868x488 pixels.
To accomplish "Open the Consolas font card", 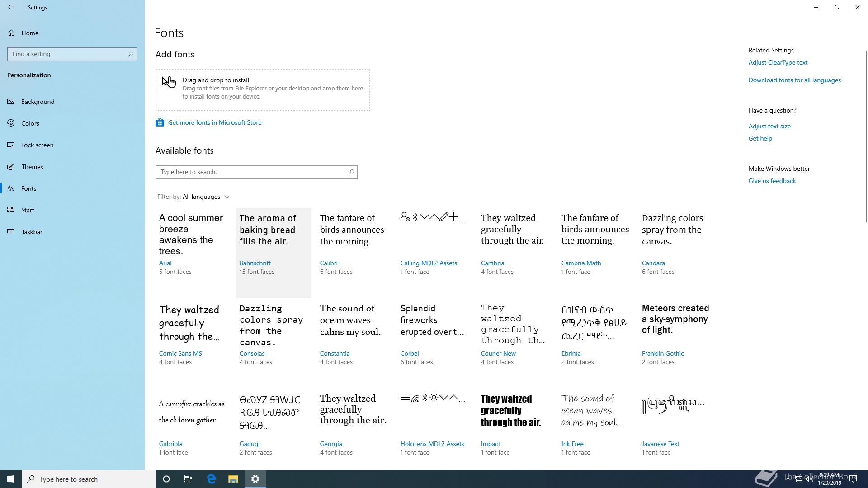I will (273, 343).
